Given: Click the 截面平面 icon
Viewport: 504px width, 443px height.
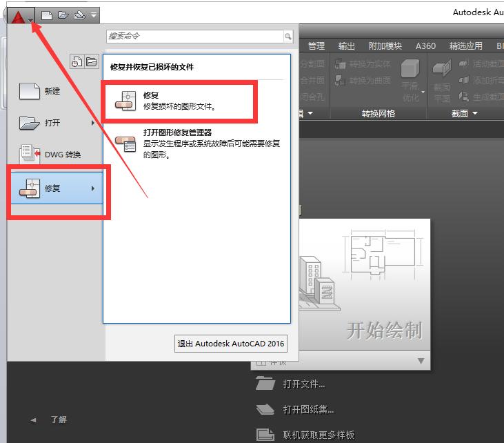Looking at the screenshot, I should coord(442,67).
